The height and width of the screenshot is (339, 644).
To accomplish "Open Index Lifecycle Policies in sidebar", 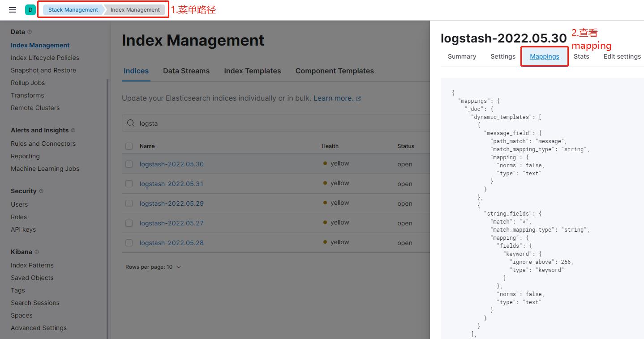I will (x=45, y=58).
